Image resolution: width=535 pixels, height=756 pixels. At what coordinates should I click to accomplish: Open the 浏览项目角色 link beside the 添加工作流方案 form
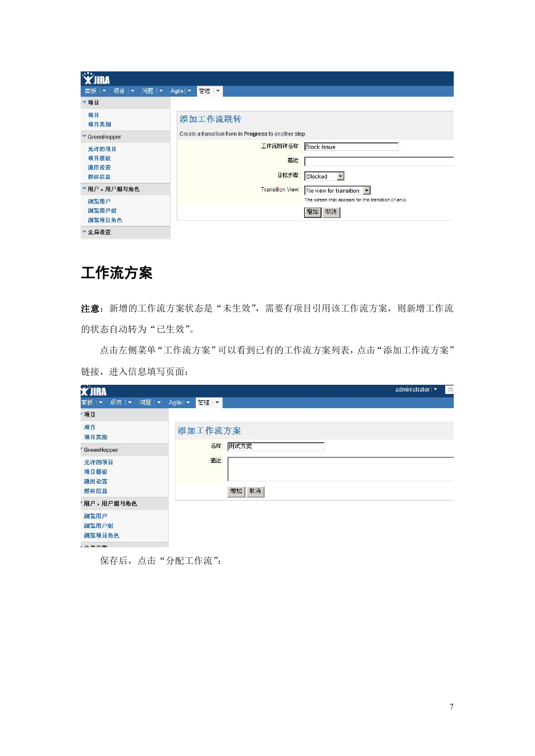(102, 536)
